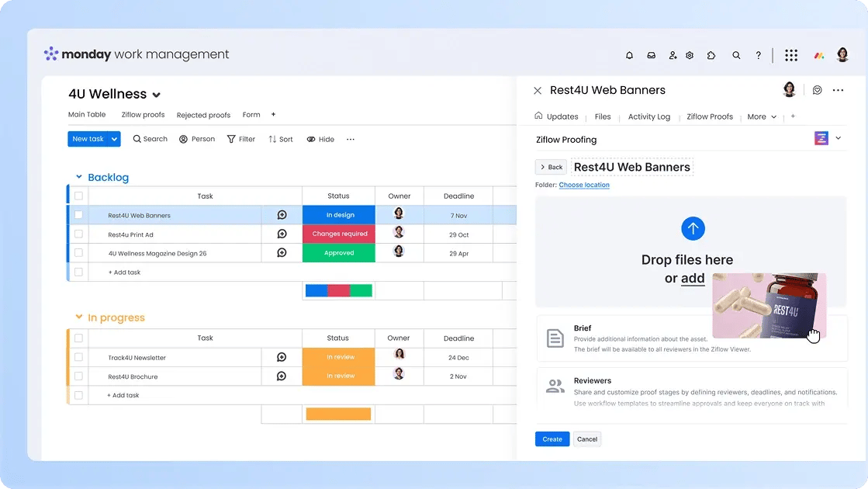Click the item owner avatar in panel header
The width and height of the screenshot is (868, 489).
point(789,89)
